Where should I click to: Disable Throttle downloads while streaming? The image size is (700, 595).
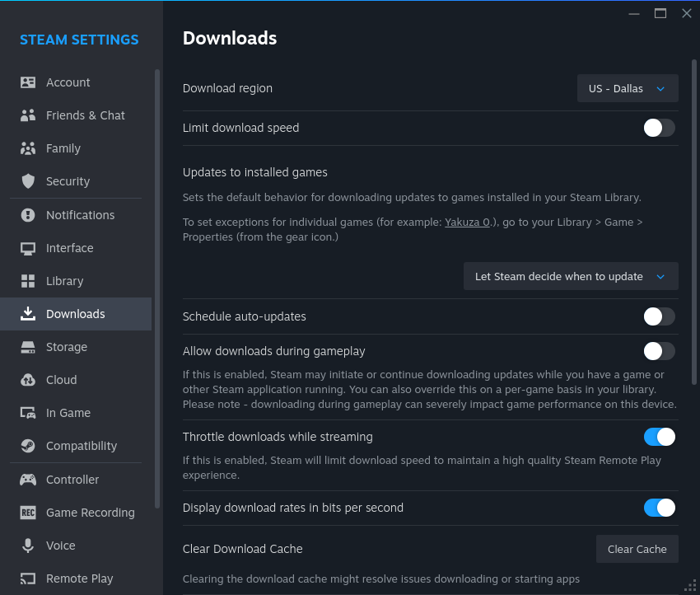(659, 437)
